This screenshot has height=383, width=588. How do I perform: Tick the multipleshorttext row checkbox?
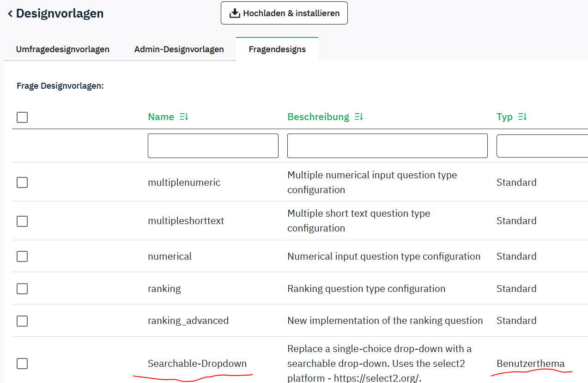coord(22,221)
